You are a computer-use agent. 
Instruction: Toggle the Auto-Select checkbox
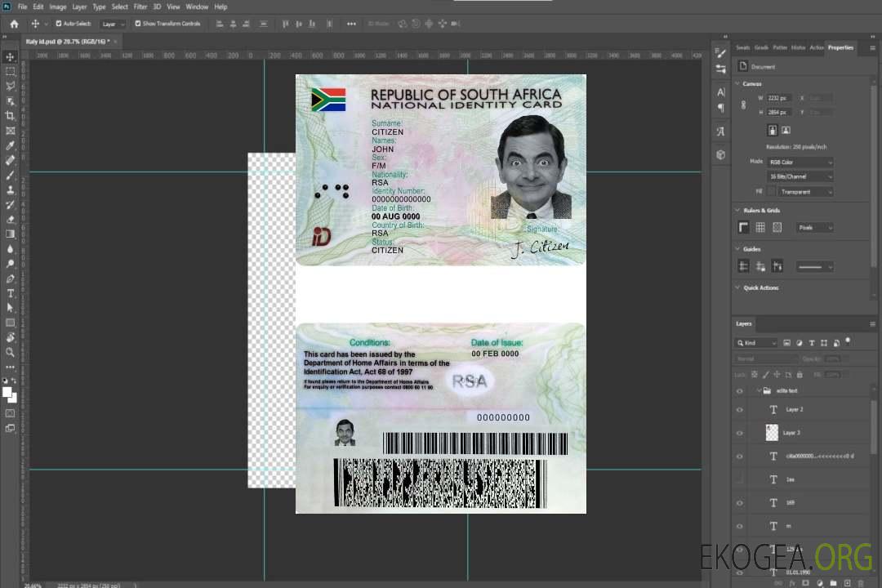(59, 24)
